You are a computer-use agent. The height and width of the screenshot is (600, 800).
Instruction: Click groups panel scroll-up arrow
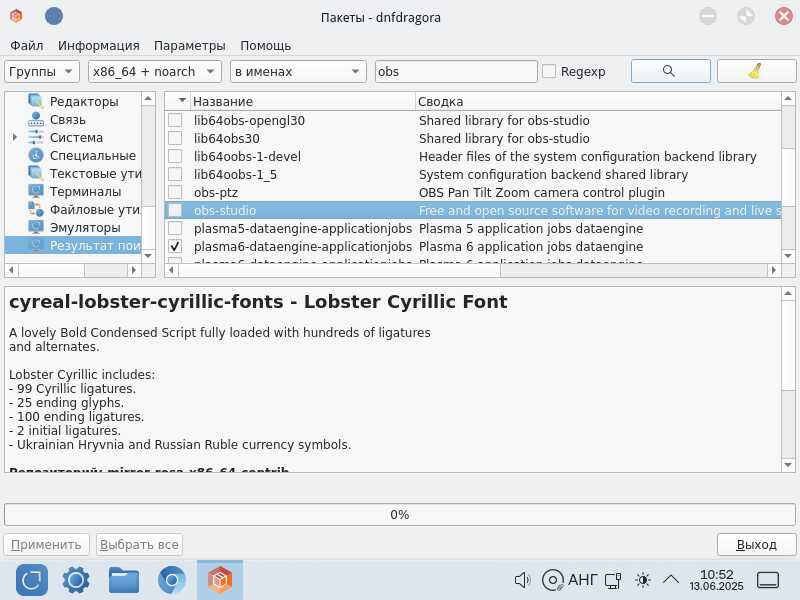pyautogui.click(x=148, y=98)
